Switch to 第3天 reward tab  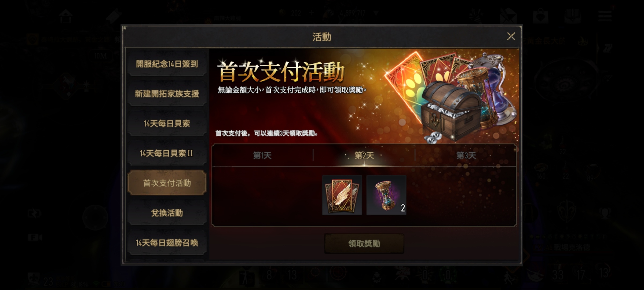click(466, 155)
